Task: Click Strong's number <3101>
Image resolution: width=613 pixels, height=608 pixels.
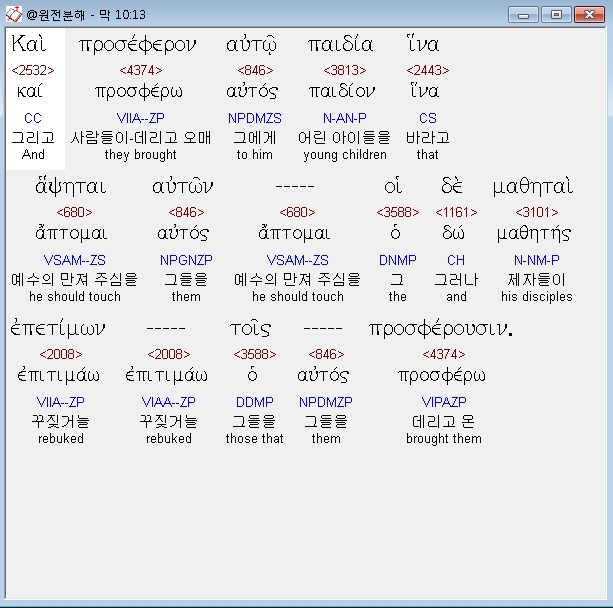Action: 537,212
